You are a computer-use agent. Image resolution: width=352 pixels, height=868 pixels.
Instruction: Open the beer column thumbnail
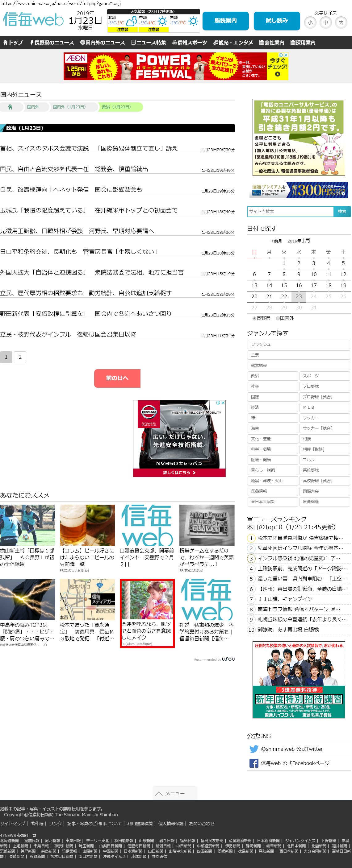[87, 525]
